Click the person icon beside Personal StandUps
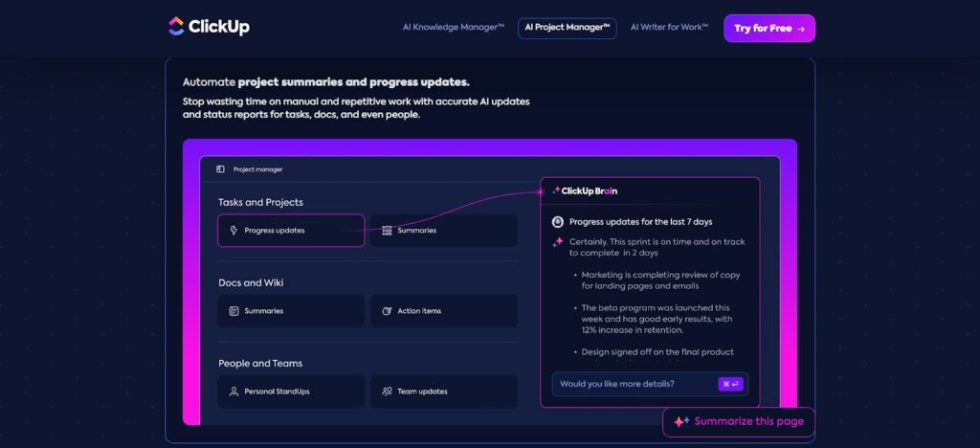The height and width of the screenshot is (448, 980). (x=234, y=392)
